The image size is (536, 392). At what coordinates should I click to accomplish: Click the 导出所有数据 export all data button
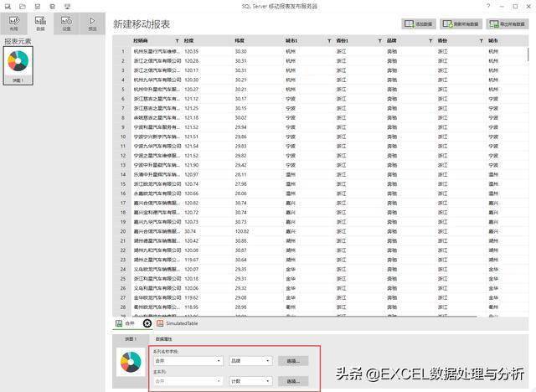click(x=508, y=24)
